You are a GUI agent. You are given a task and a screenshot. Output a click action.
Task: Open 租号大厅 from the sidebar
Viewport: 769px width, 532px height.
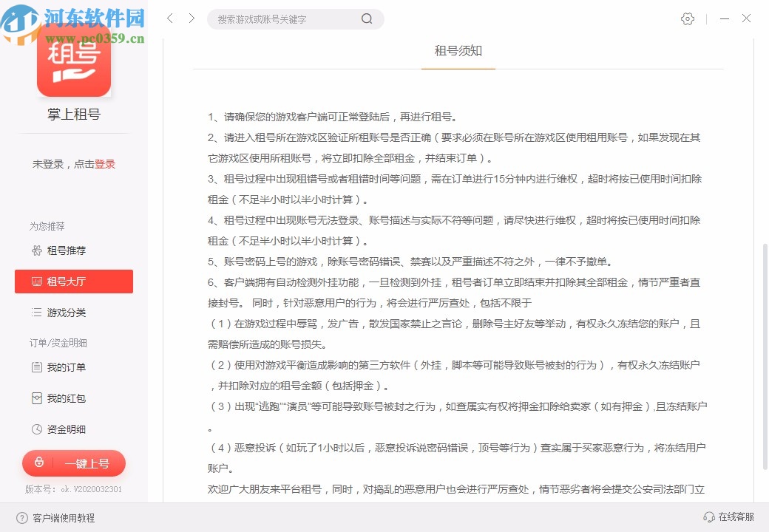tap(74, 282)
